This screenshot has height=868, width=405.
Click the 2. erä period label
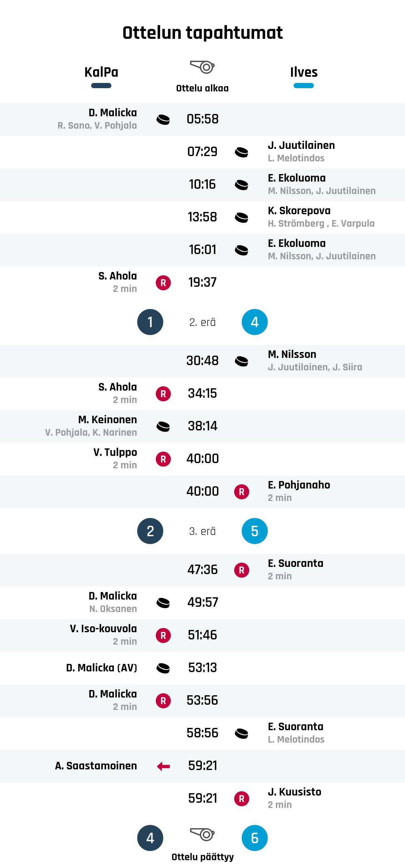pyautogui.click(x=202, y=322)
